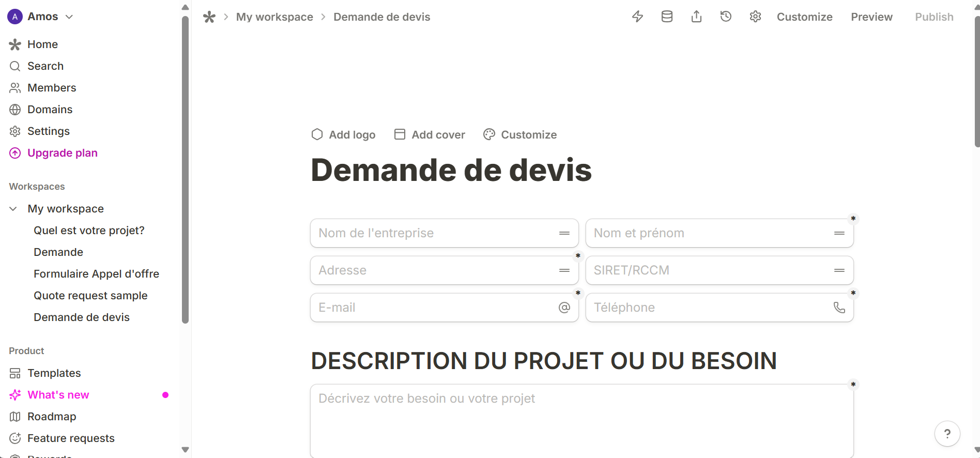This screenshot has height=458, width=980.
Task: Open Quote request sample form
Action: pos(90,296)
